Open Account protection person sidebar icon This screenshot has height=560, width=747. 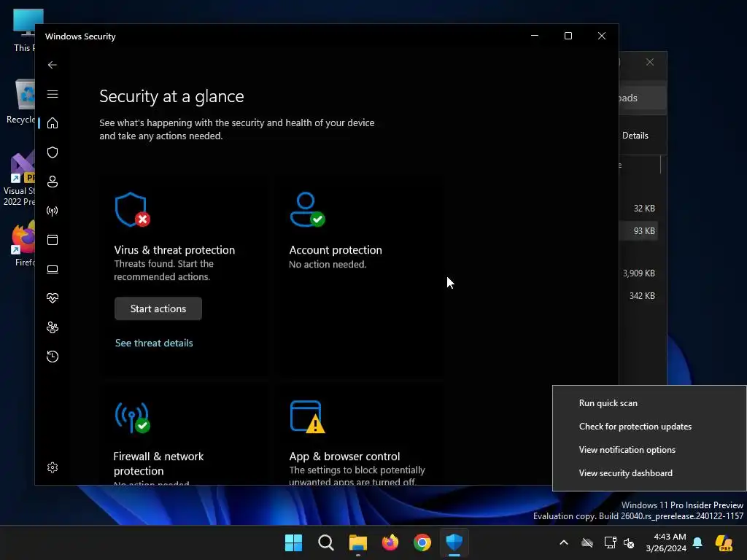[53, 182]
